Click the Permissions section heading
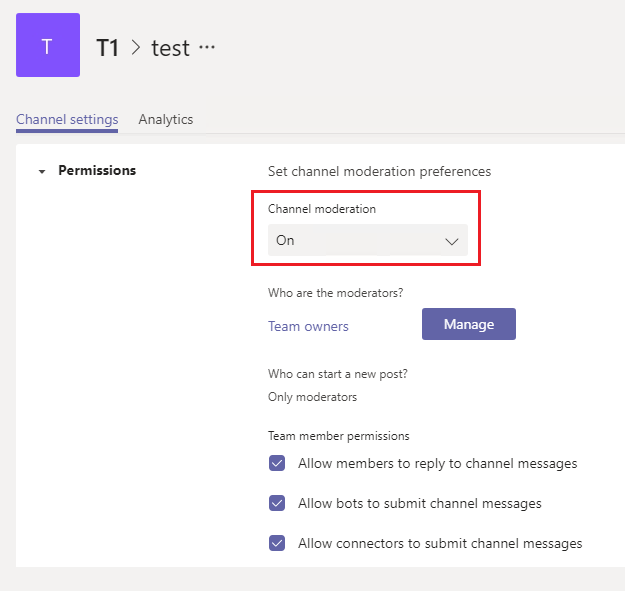The height and width of the screenshot is (591, 625). click(x=97, y=171)
